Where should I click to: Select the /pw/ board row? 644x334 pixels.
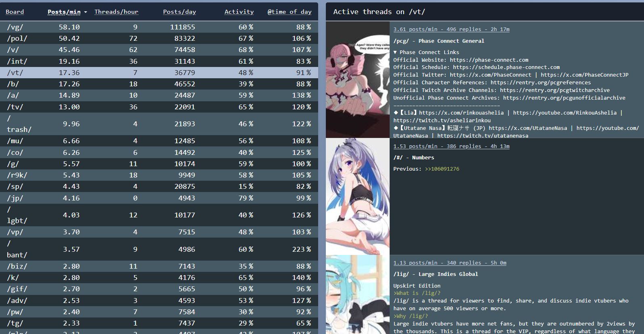click(x=159, y=312)
